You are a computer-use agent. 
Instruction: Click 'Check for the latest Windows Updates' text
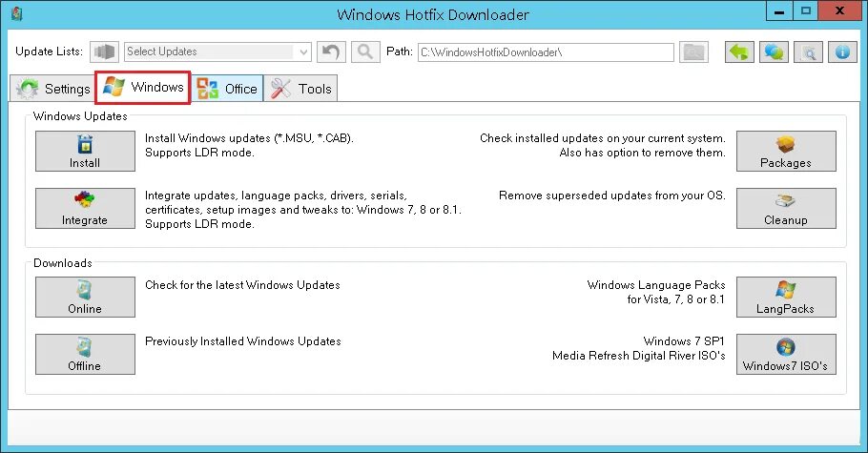pos(242,285)
